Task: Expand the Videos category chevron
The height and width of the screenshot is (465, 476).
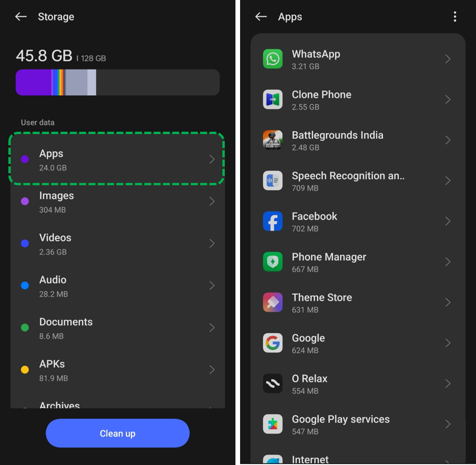Action: 212,243
